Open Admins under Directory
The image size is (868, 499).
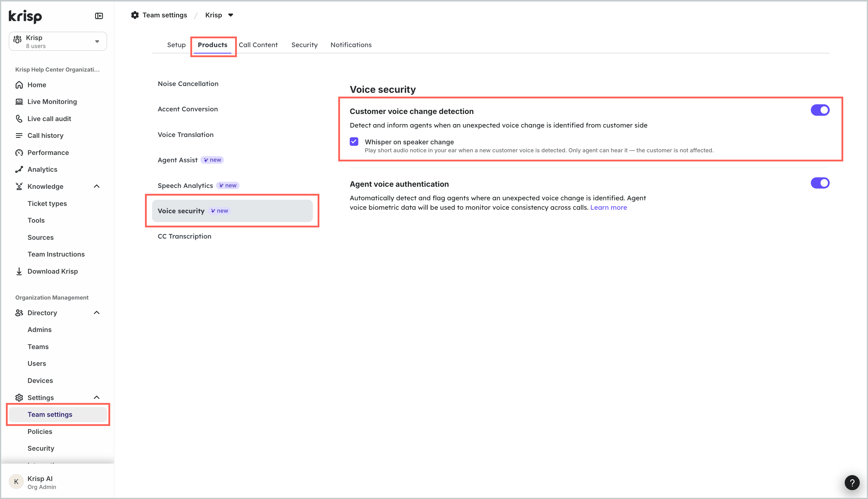coord(39,330)
